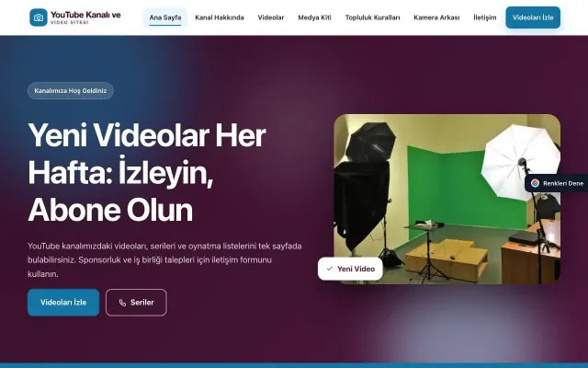
Task: Click the Seriler outline button
Action: pos(136,303)
